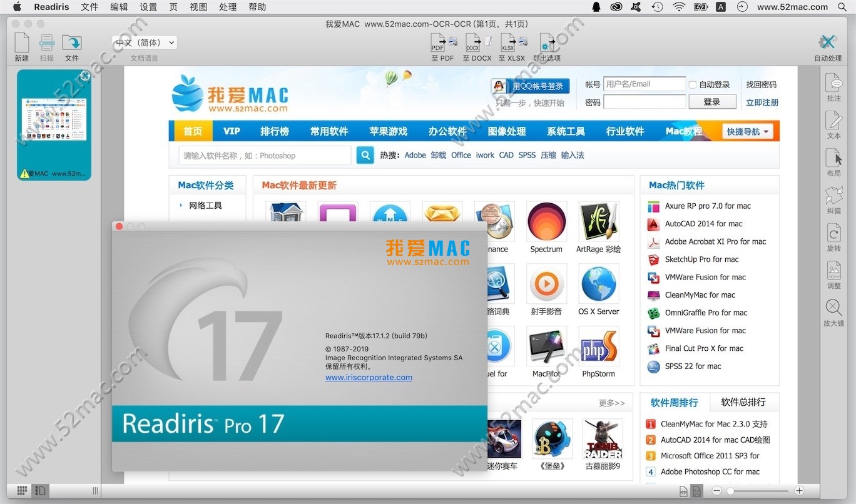Open the document language dropdown 中文(简体)
Screen dimensions: 856x504
coord(145,43)
